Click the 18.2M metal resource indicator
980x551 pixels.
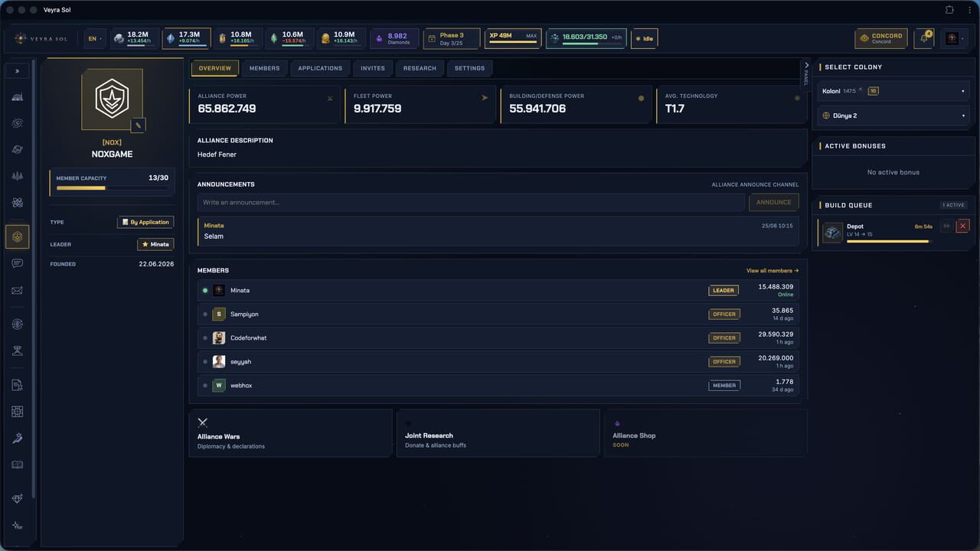(135, 38)
